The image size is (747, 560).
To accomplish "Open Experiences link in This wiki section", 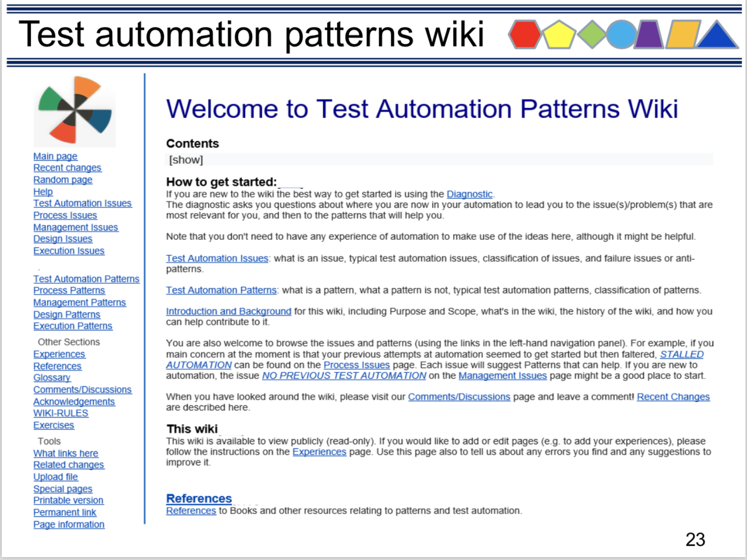I will point(319,452).
